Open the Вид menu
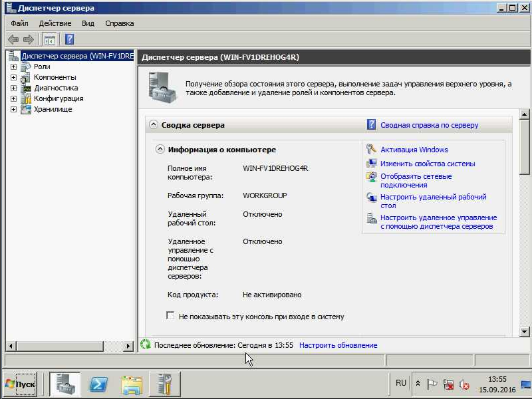This screenshot has height=399, width=532. click(x=88, y=23)
